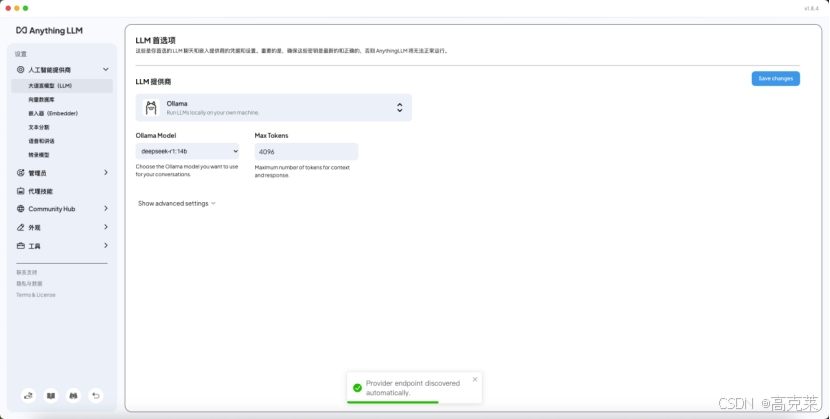
Task: Open the Ollama LLM provider selector
Action: pos(274,107)
